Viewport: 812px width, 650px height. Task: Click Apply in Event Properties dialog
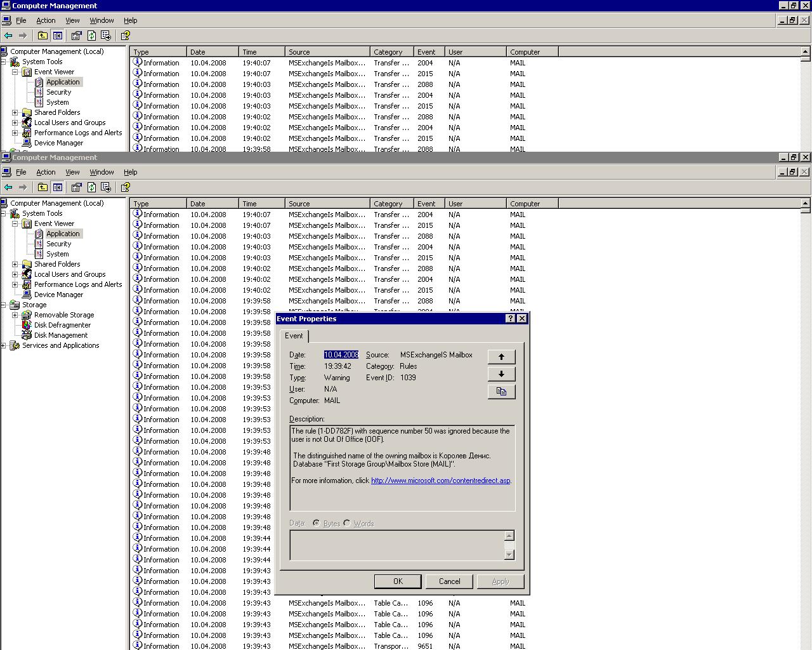pyautogui.click(x=501, y=581)
